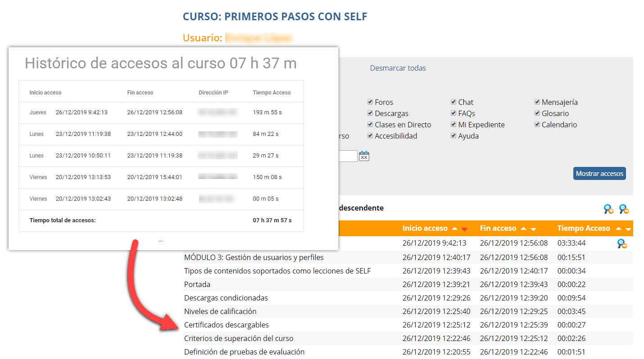This screenshot has height=359, width=644.
Task: Select Criterios de superación del curso row
Action: pos(408,339)
